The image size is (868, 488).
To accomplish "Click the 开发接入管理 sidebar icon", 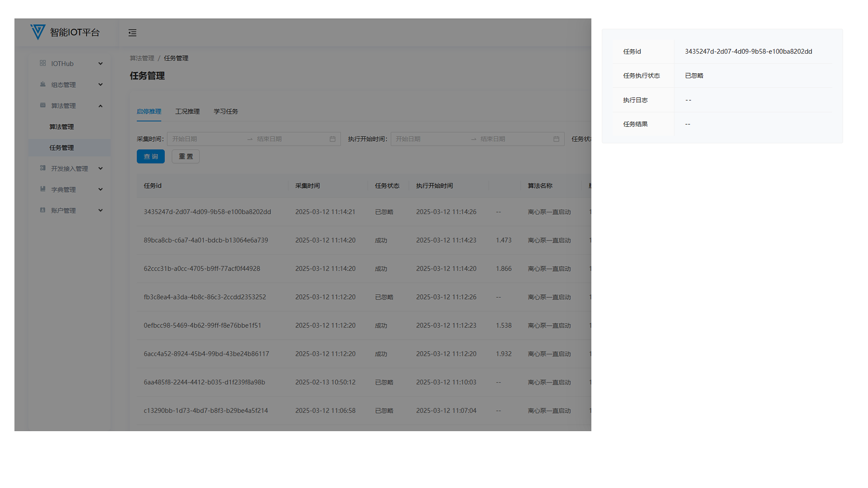I will click(x=43, y=168).
